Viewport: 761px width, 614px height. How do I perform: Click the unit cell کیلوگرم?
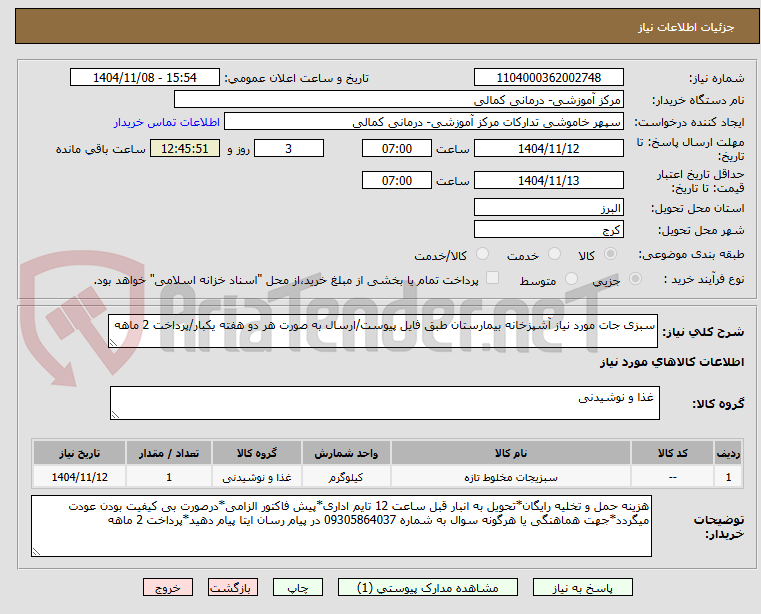[x=346, y=478]
